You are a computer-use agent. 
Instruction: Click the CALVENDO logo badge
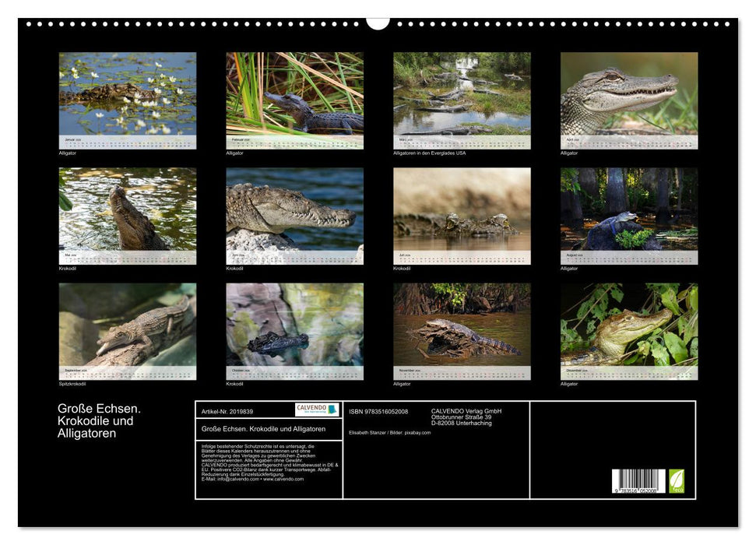[x=317, y=410]
